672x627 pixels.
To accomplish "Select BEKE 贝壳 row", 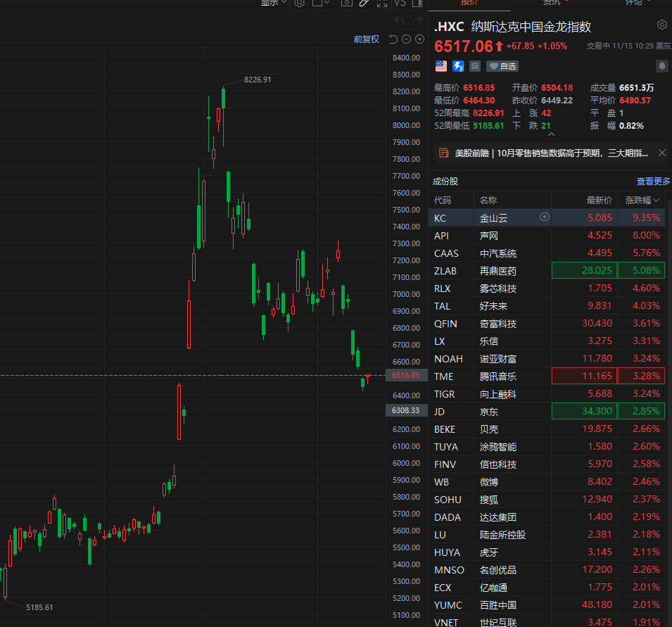I will (x=547, y=429).
